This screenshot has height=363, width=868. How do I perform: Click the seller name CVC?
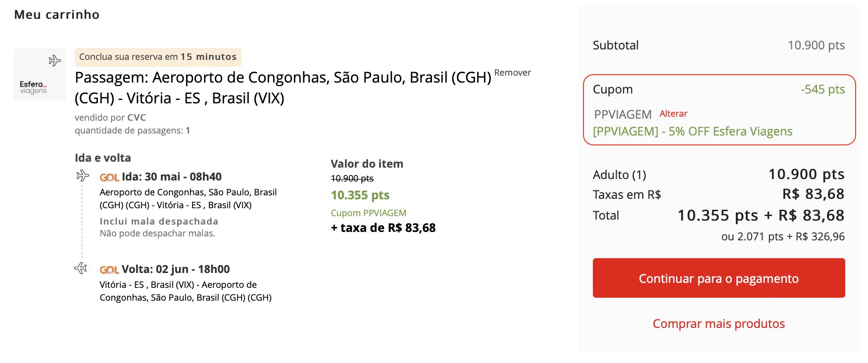pos(137,118)
